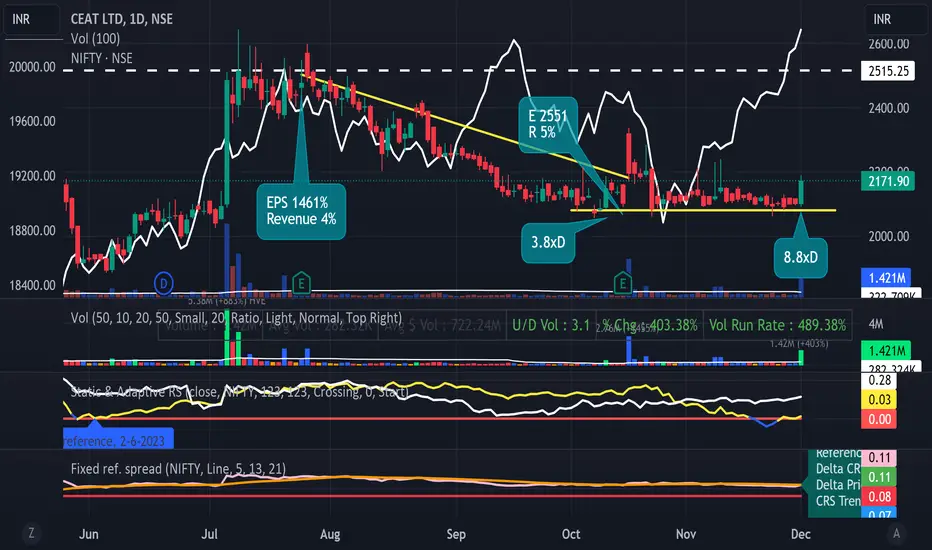932x550 pixels.
Task: Click the 20000.00 left axis label
Action: pyautogui.click(x=32, y=67)
